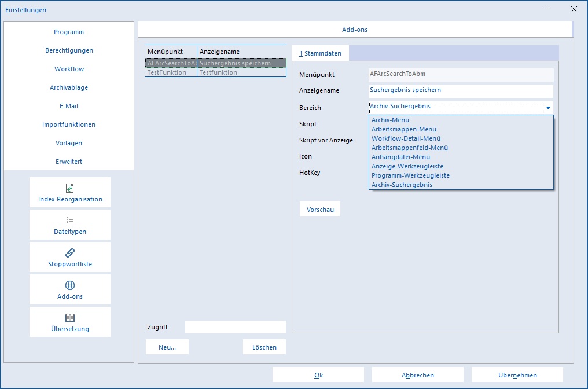
Task: Confirm with the Ok button
Action: 318,375
